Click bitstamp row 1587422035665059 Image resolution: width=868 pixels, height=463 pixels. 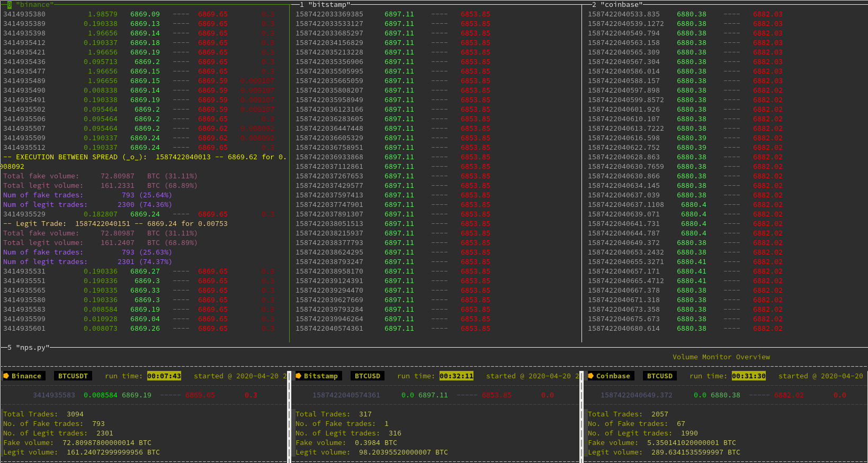(393, 81)
